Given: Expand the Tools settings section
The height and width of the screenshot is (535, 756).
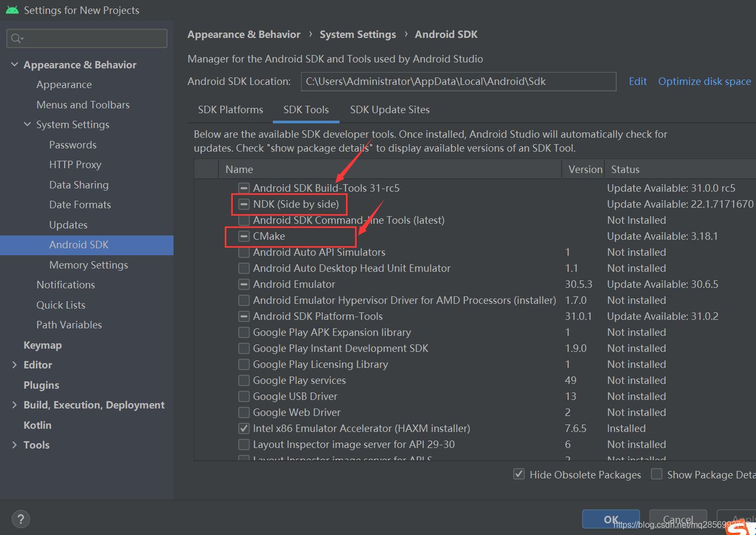Looking at the screenshot, I should pos(14,445).
